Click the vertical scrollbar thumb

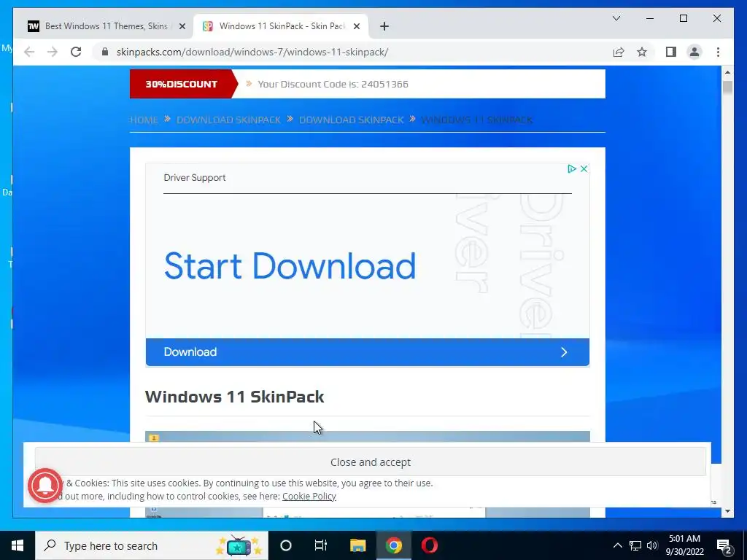727,88
